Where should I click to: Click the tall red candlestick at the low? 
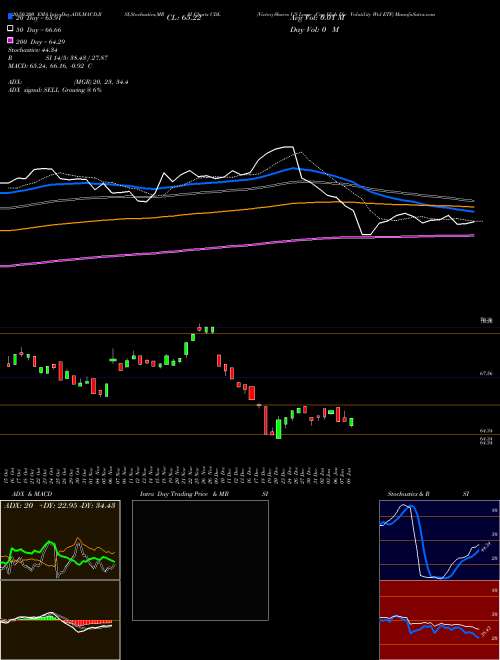coord(266,420)
